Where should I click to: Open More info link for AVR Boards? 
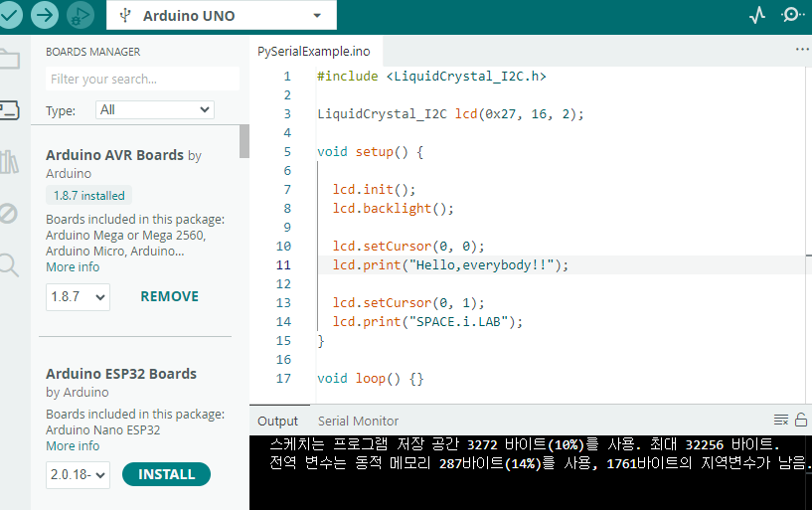pos(73,267)
